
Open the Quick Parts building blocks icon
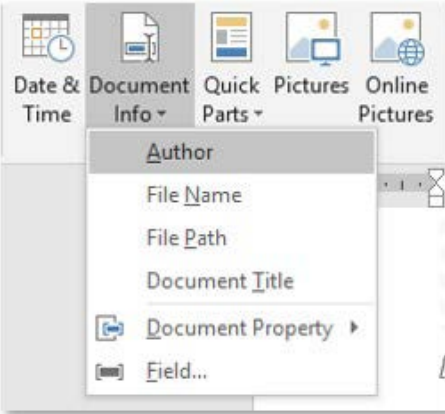[231, 37]
